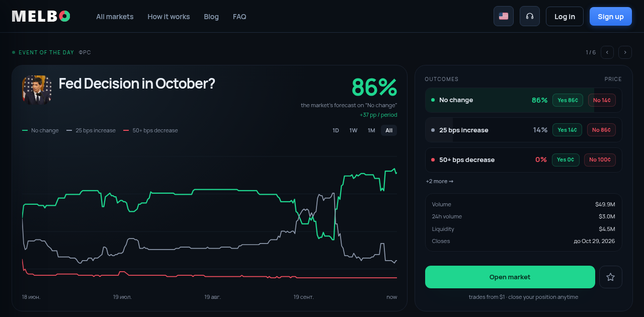Image resolution: width=644 pixels, height=317 pixels.
Task: Click the Liquidity $4.5M value
Action: pos(607,229)
